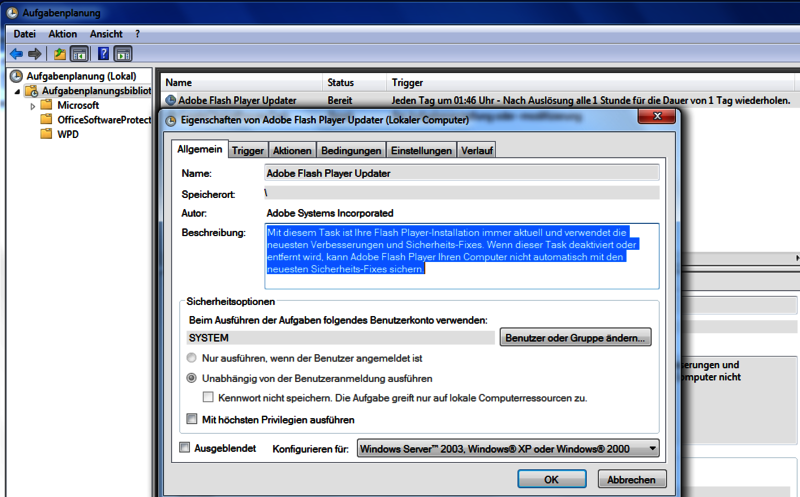Select 'Unabhängig von der Benutzeranmeldung ausführen' radio

click(x=191, y=378)
